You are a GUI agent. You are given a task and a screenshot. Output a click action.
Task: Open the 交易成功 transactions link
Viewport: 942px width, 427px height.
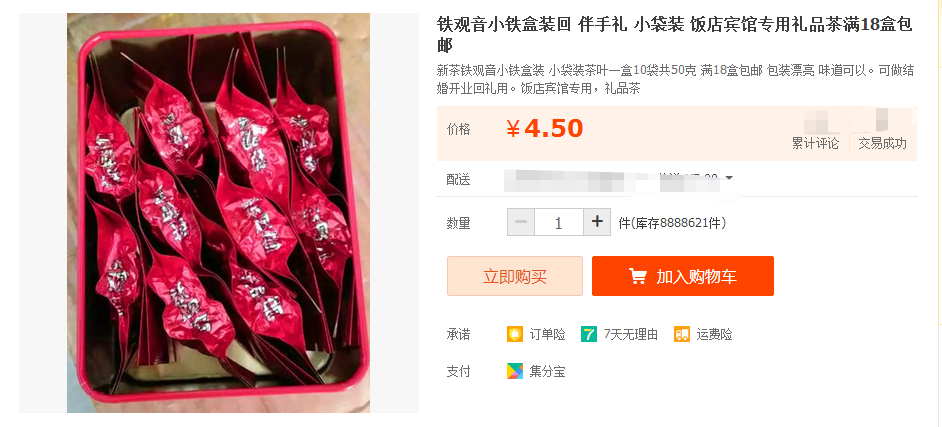(x=883, y=144)
